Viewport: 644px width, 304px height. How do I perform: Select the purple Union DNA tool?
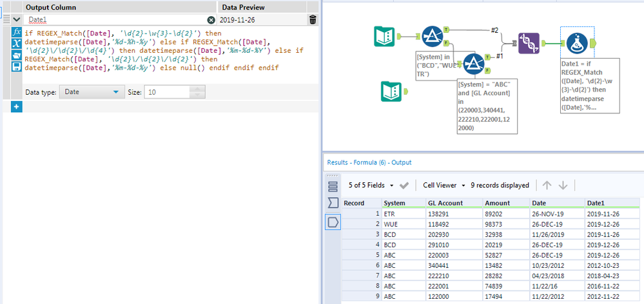tap(529, 43)
